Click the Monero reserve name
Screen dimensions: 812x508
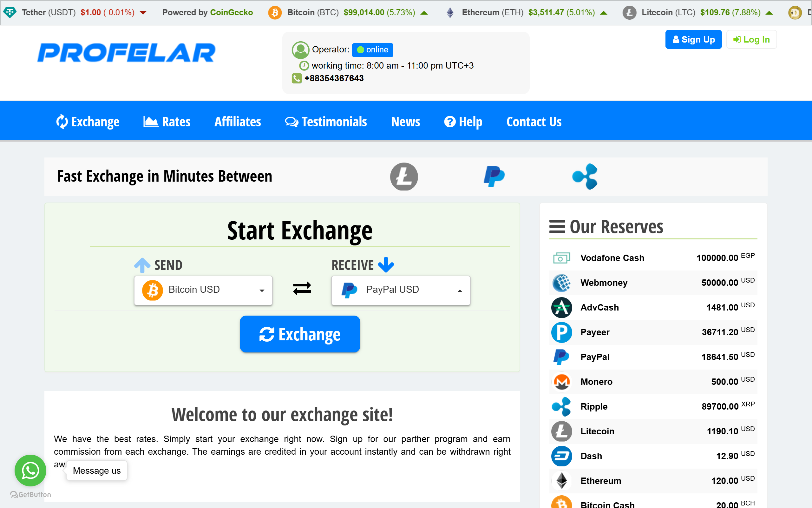(596, 382)
